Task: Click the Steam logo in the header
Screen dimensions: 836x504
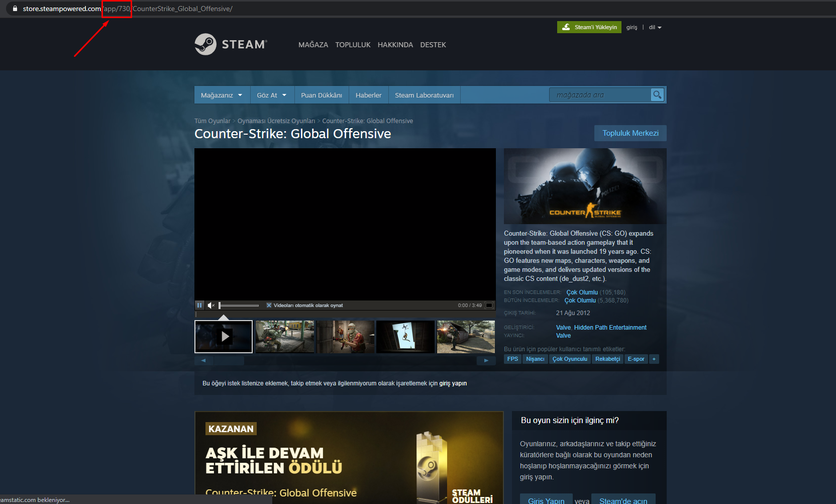Action: pos(231,44)
